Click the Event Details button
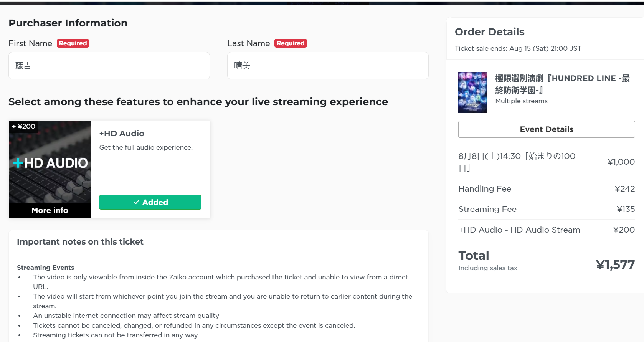Viewport: 644px width, 342px height. point(547,129)
